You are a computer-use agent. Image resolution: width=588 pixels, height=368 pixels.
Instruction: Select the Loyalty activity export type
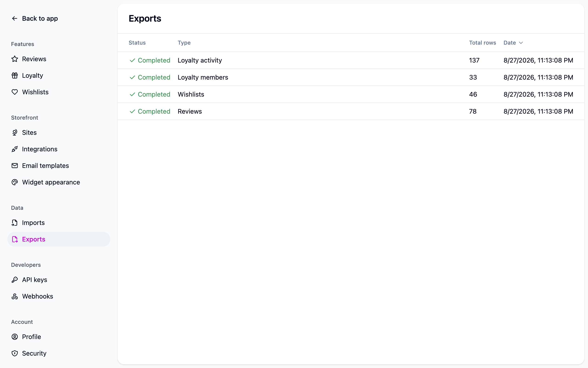tap(200, 60)
